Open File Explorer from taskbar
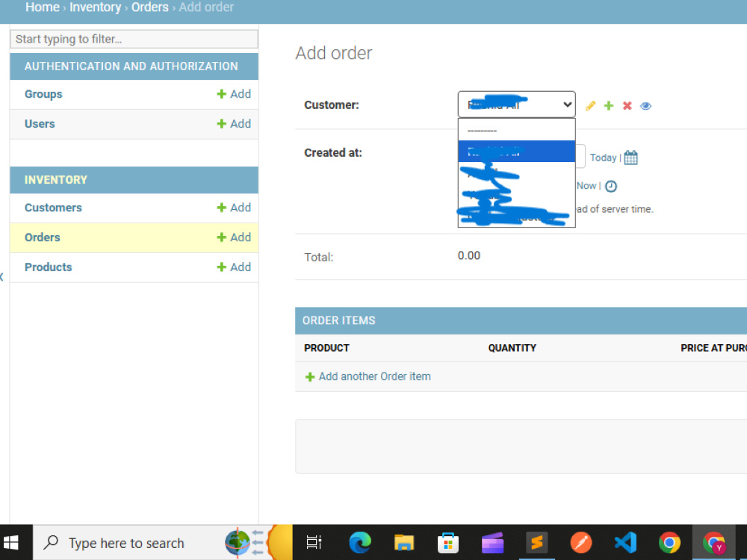747x560 pixels. 403,543
